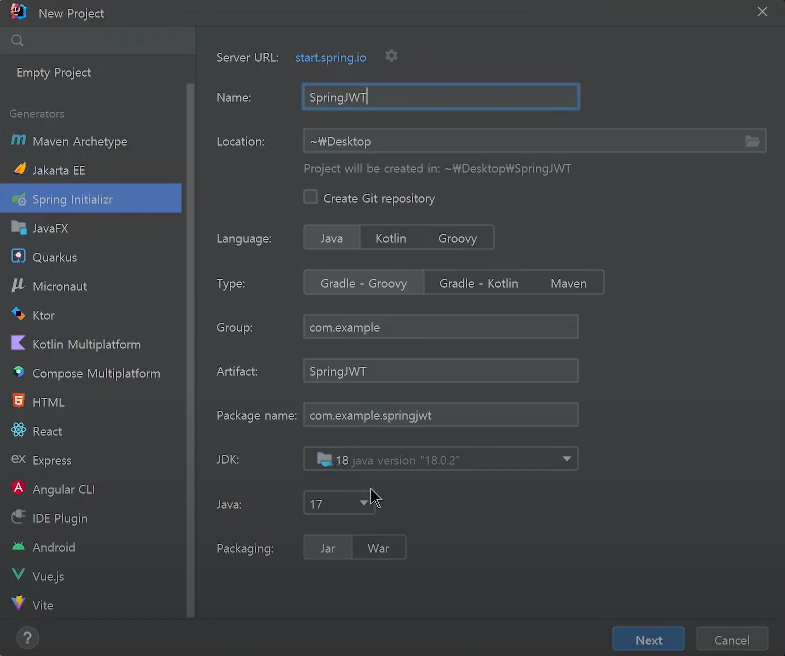The image size is (785, 656).
Task: Click the search magnifier icon
Action: click(18, 41)
